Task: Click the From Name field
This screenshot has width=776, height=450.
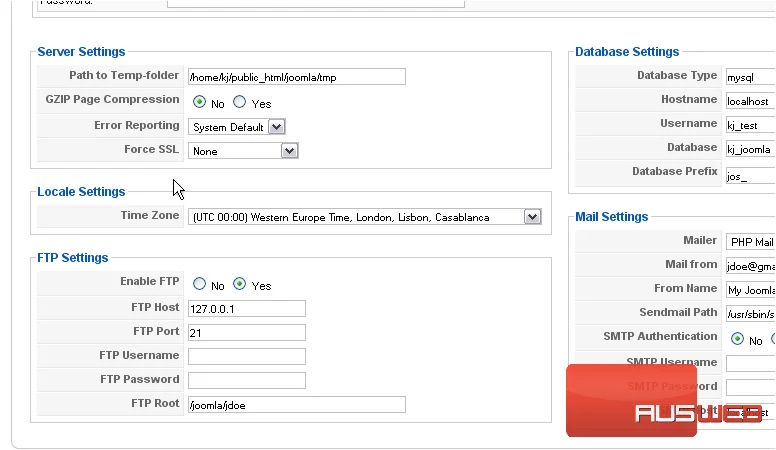Action: tap(750, 290)
